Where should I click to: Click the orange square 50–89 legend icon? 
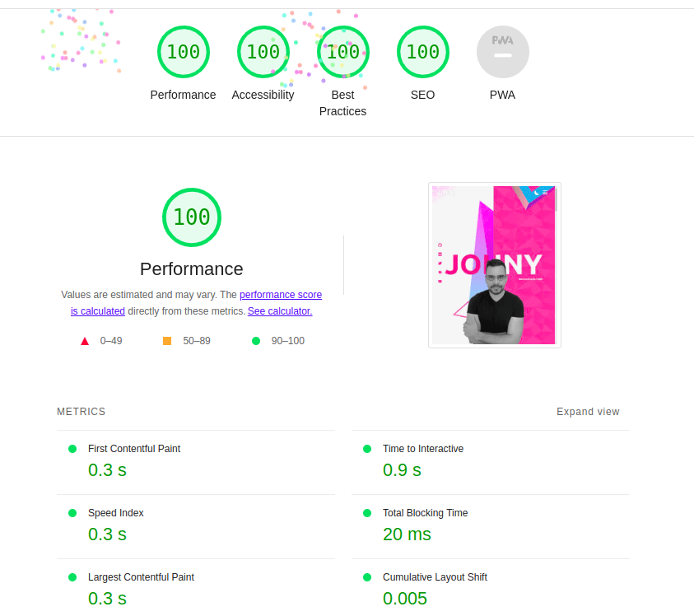(167, 341)
